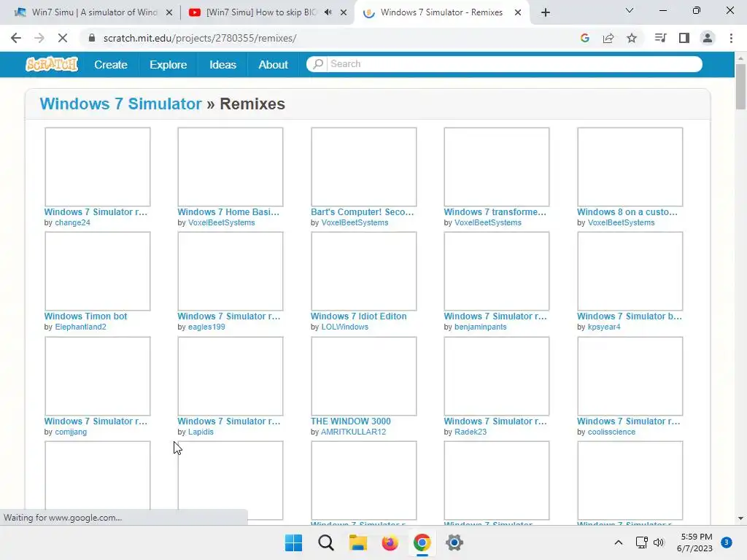Click the address bar URL
747x560 pixels.
point(200,38)
